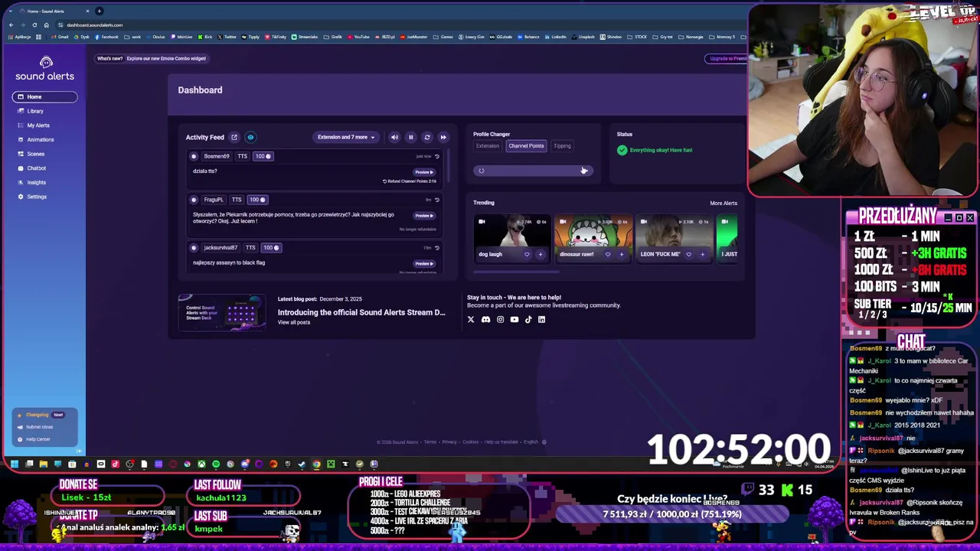
Task: Select the Tipping profile tab
Action: pos(562,146)
